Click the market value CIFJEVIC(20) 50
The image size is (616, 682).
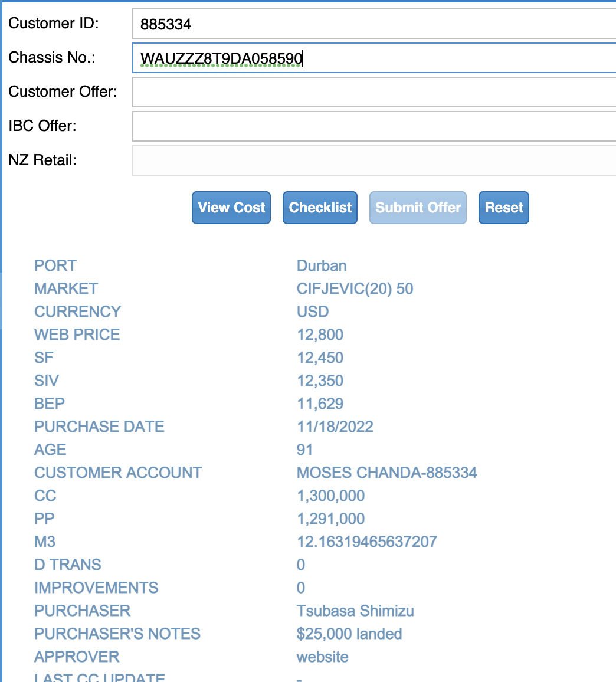[355, 289]
